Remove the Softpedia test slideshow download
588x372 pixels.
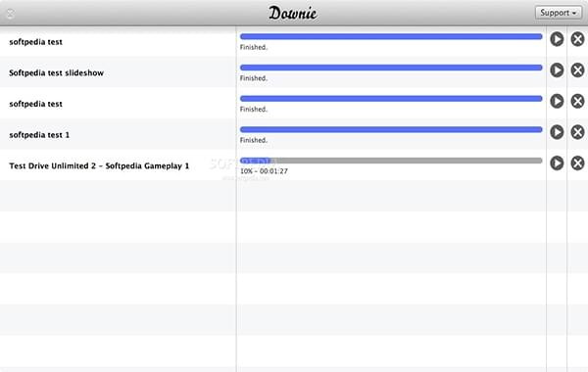coord(577,70)
